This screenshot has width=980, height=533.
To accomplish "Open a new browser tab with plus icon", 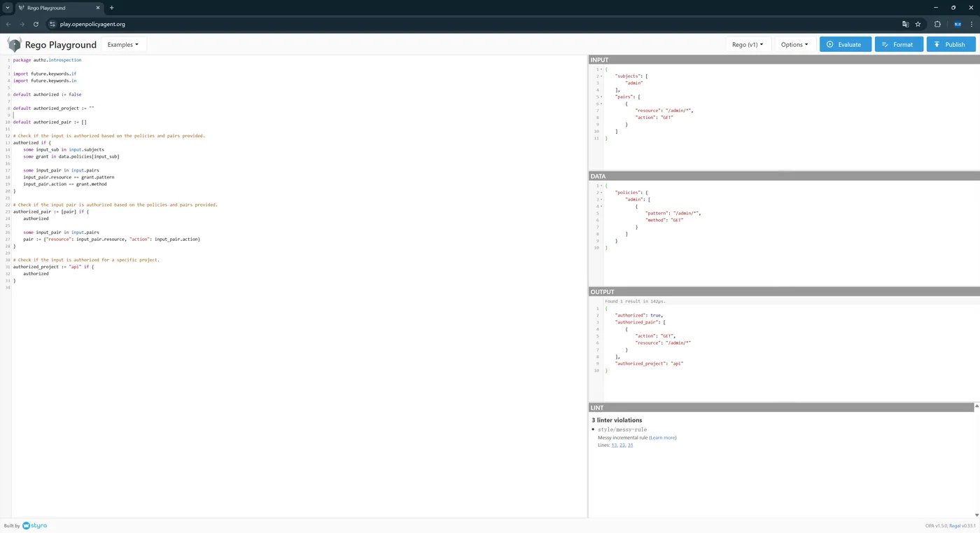I will coord(111,8).
